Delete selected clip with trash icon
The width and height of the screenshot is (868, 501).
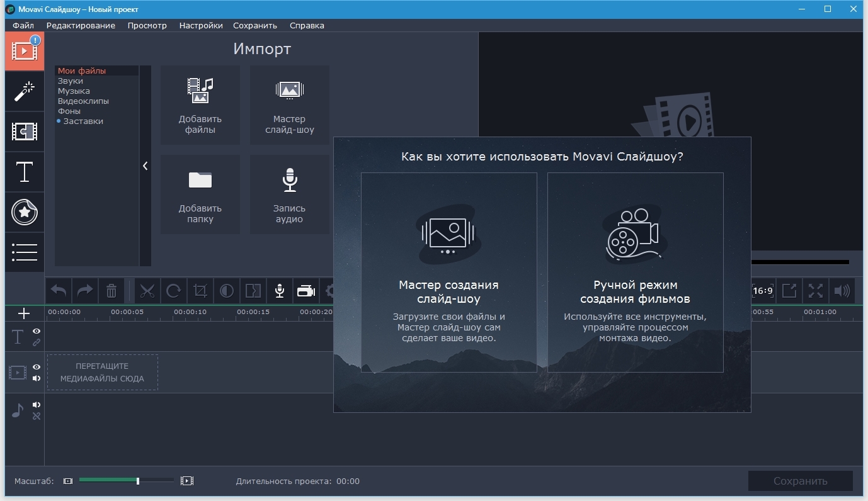tap(111, 291)
